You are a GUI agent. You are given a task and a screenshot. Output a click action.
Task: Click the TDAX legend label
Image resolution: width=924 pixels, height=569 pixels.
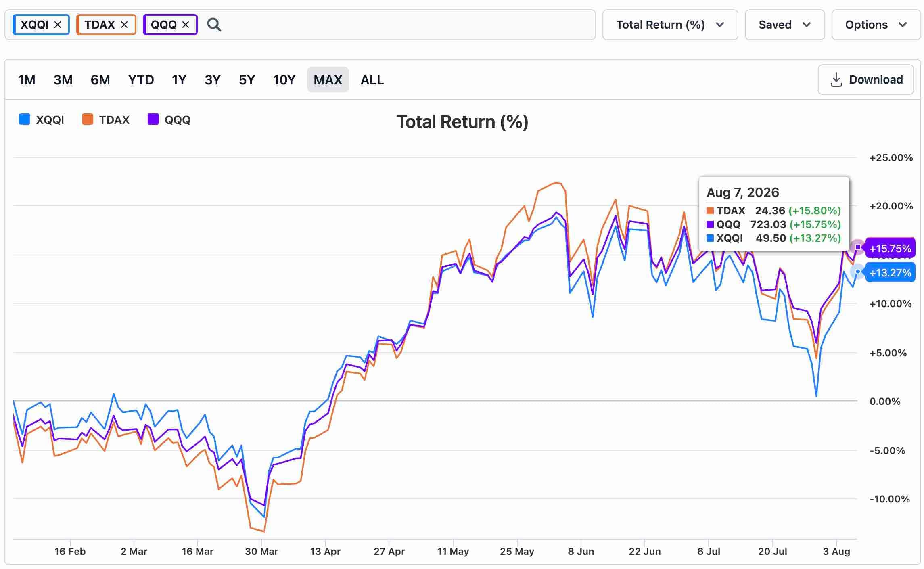coord(115,120)
